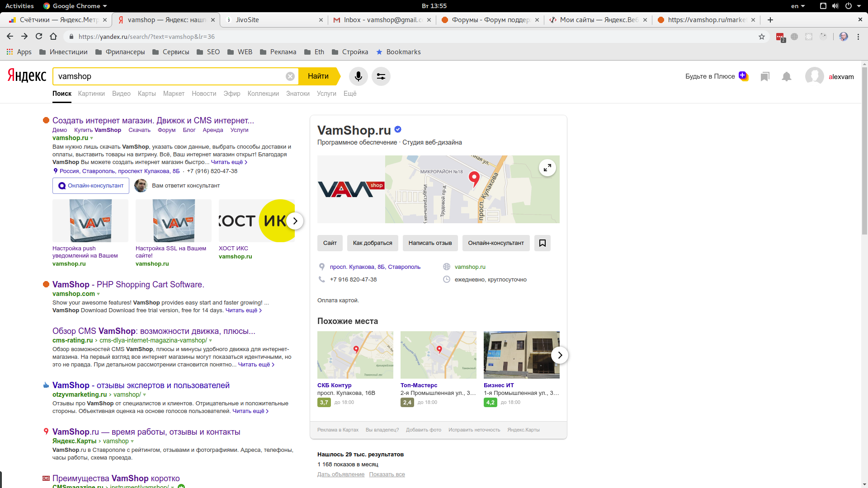Click Написать отзыв button
Image resolution: width=868 pixels, height=488 pixels.
click(x=430, y=243)
